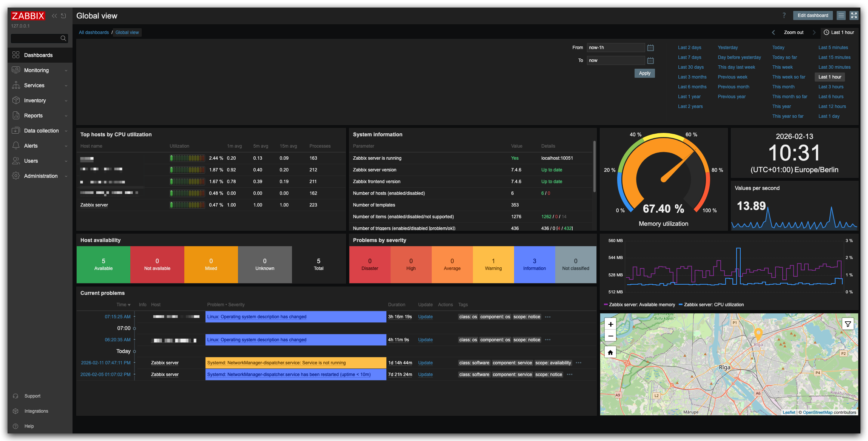This screenshot has width=868, height=441.
Task: Click the Global view breadcrumb
Action: [127, 32]
